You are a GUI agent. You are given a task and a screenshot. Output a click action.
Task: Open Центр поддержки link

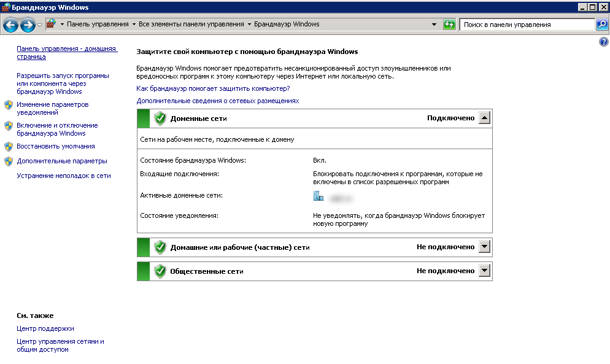pos(45,328)
